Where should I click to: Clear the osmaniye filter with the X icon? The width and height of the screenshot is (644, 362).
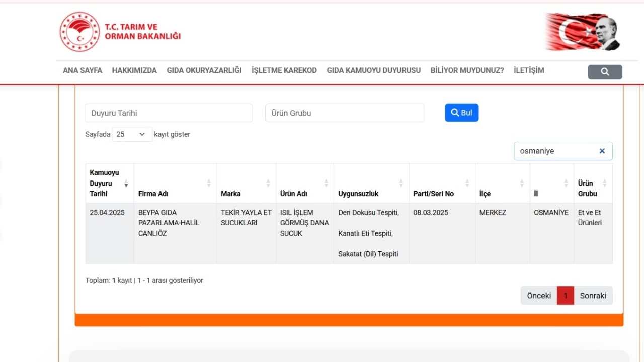pos(602,151)
